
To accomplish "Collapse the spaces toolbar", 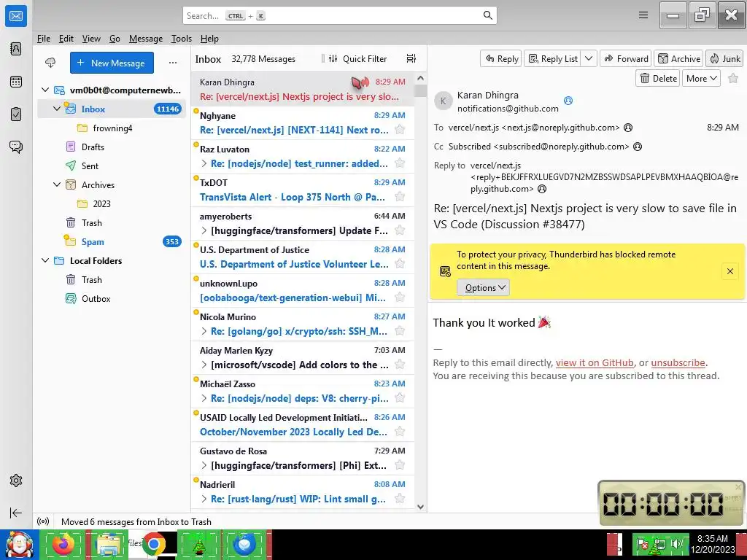I will [x=16, y=513].
